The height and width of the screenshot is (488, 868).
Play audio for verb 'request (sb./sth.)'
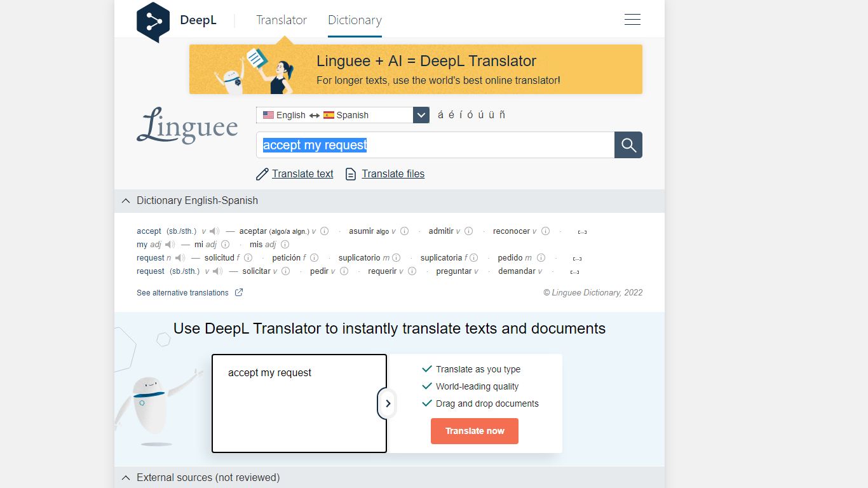[x=219, y=271]
